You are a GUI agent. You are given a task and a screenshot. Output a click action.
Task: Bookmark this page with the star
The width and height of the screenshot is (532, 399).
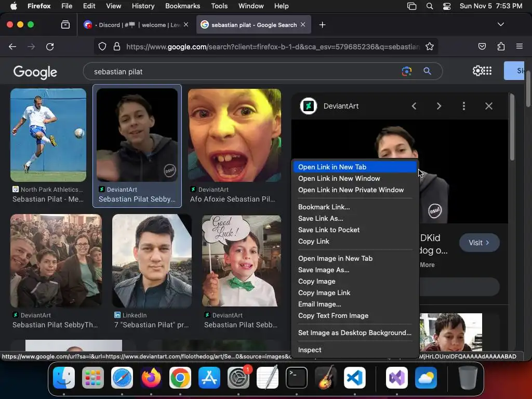click(430, 46)
